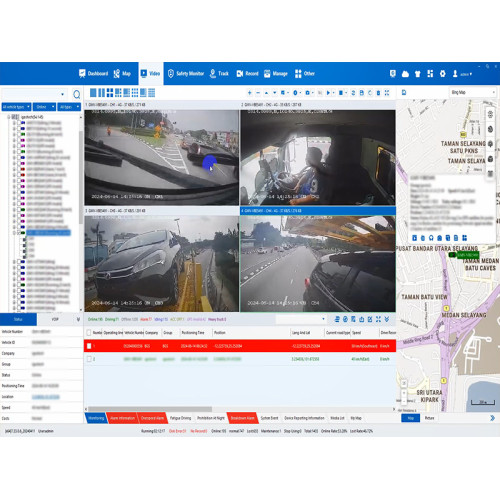The width and height of the screenshot is (500, 500).
Task: Click the fullscreen icon in video toolbar
Action: 387,93
